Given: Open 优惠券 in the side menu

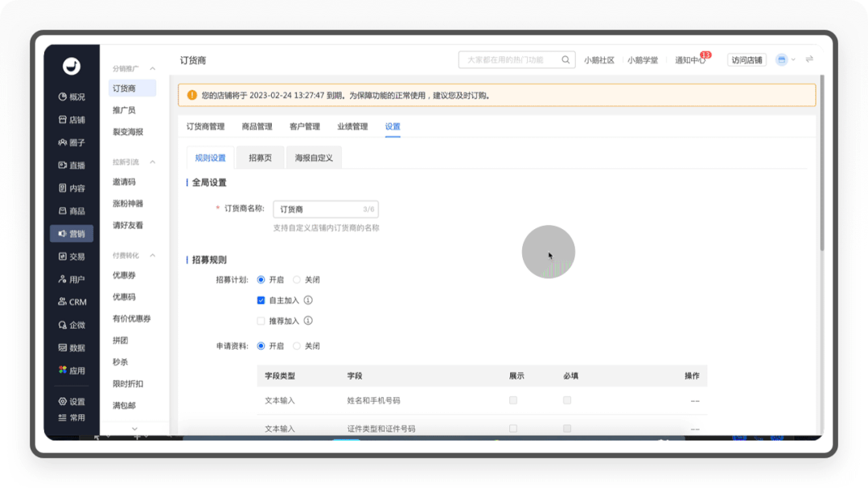Looking at the screenshot, I should click(124, 275).
